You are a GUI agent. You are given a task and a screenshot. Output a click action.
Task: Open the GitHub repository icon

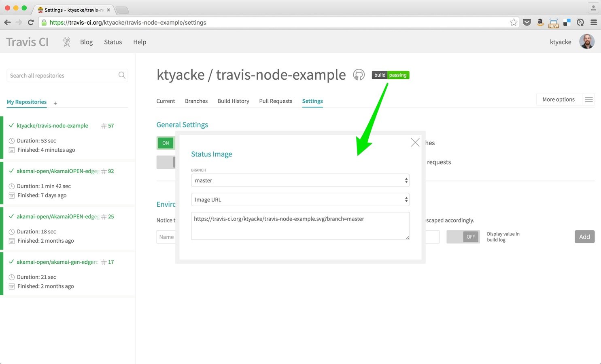(359, 75)
